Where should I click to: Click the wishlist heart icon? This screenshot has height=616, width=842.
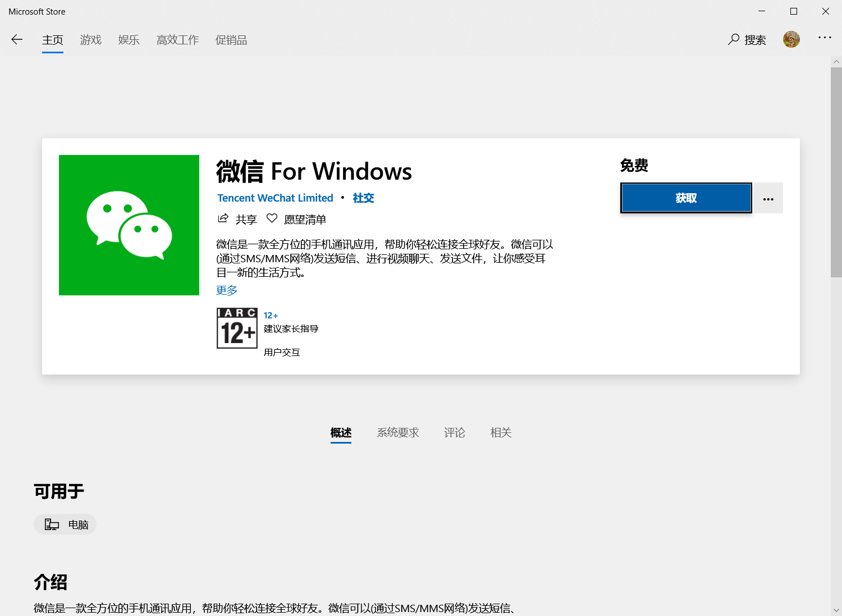pos(272,218)
